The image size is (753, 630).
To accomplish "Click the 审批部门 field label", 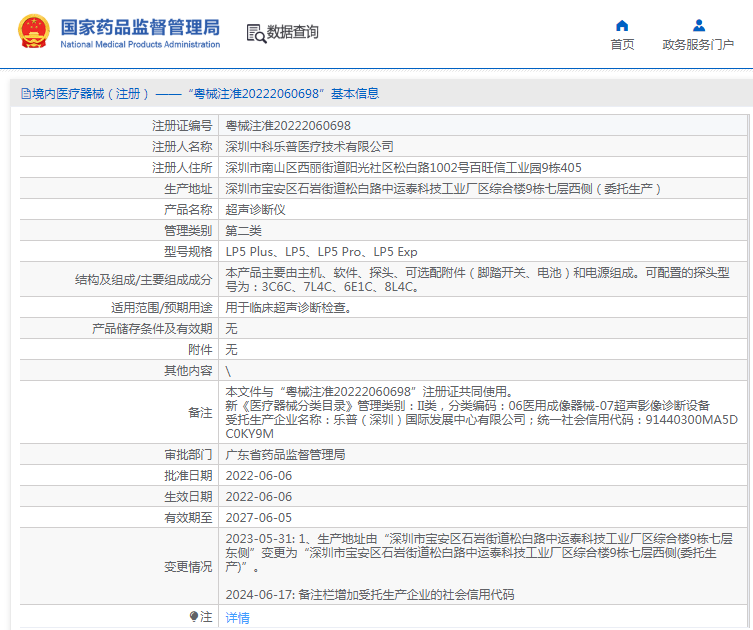I will click(188, 455).
